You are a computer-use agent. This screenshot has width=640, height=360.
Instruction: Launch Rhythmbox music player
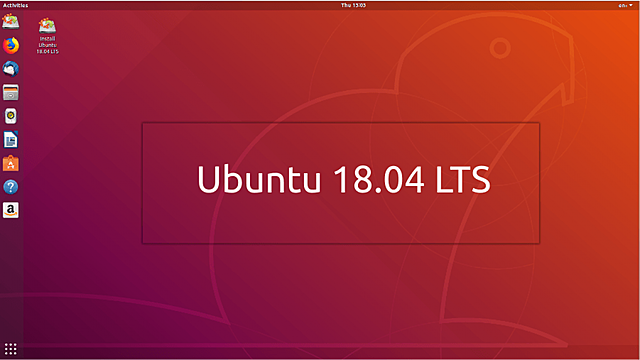pyautogui.click(x=11, y=116)
